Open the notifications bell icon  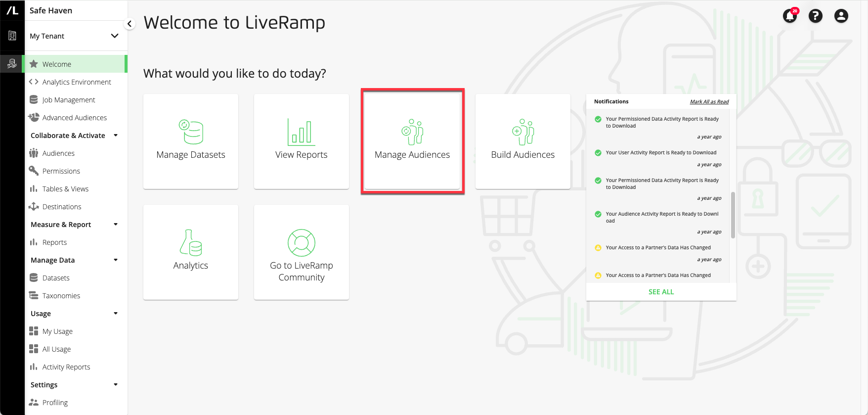[x=790, y=16]
